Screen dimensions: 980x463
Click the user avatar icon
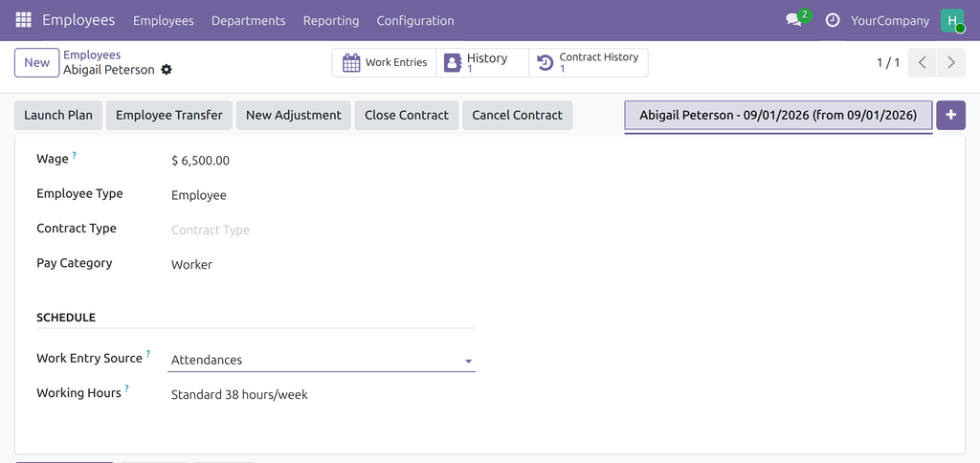point(952,20)
